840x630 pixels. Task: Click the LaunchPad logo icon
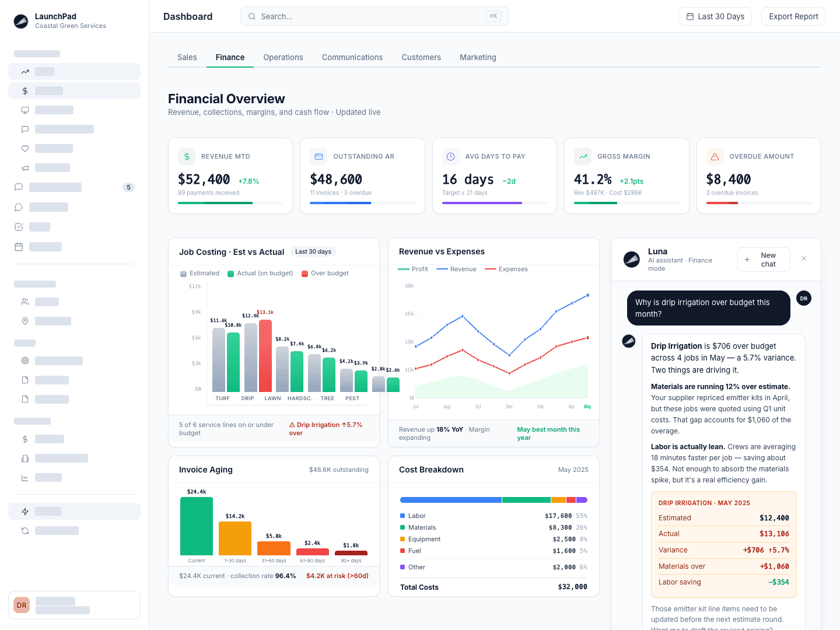pos(21,21)
